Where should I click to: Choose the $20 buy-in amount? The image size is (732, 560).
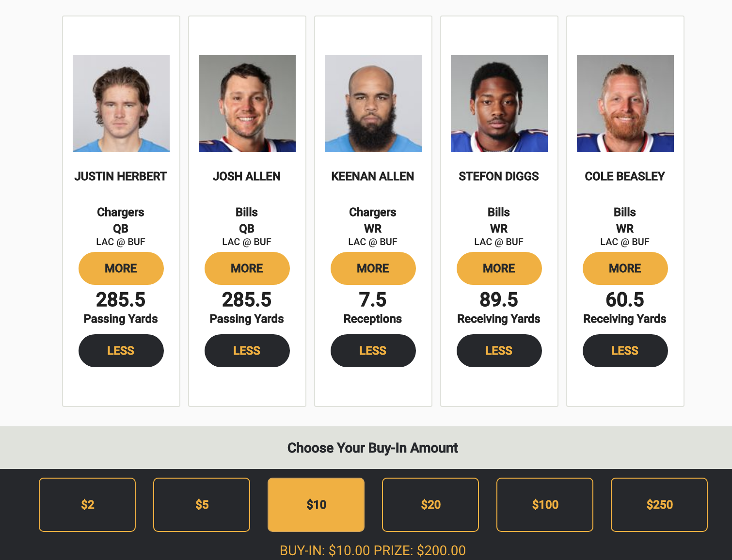coord(430,505)
